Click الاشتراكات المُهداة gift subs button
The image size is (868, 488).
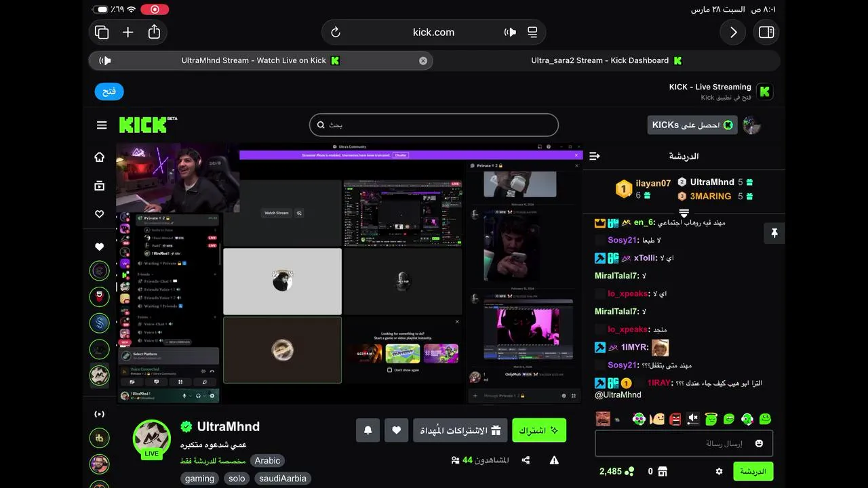[460, 430]
